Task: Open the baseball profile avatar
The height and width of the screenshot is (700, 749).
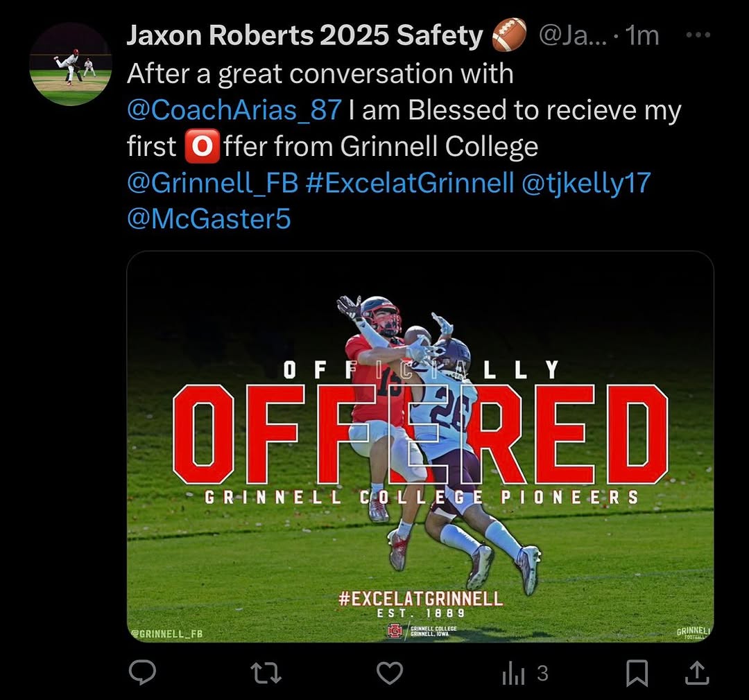Action: pos(71,64)
